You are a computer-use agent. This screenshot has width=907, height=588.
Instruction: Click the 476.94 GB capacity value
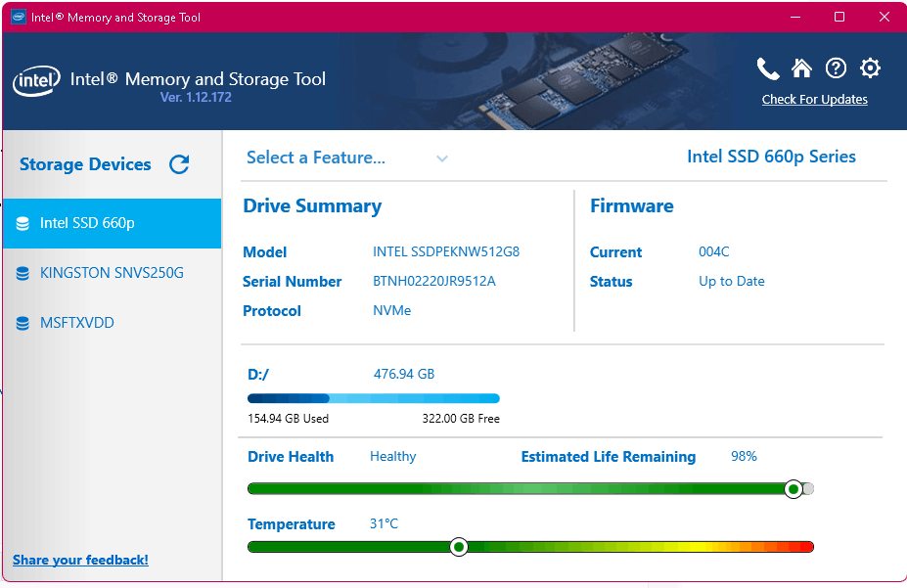404,374
